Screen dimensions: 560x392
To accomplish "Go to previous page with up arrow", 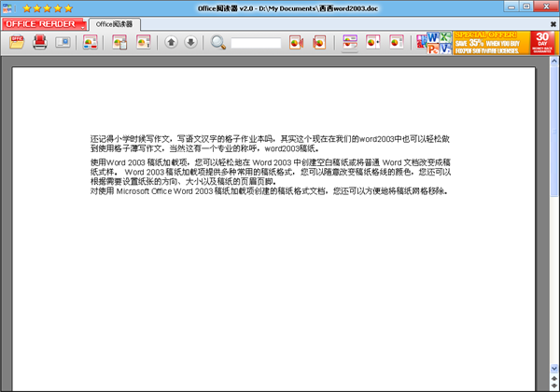I will pyautogui.click(x=171, y=42).
